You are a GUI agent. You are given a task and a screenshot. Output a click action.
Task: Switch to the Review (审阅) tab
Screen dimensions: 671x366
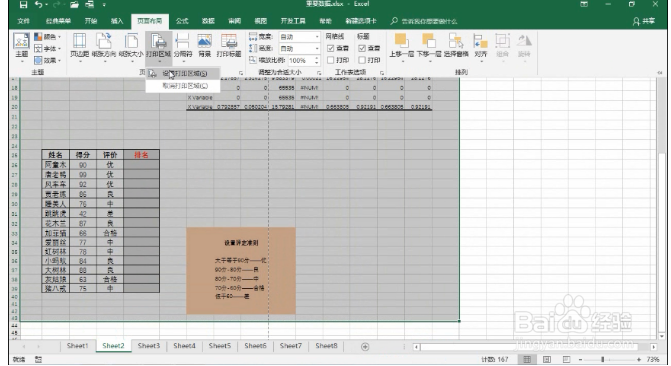(234, 21)
